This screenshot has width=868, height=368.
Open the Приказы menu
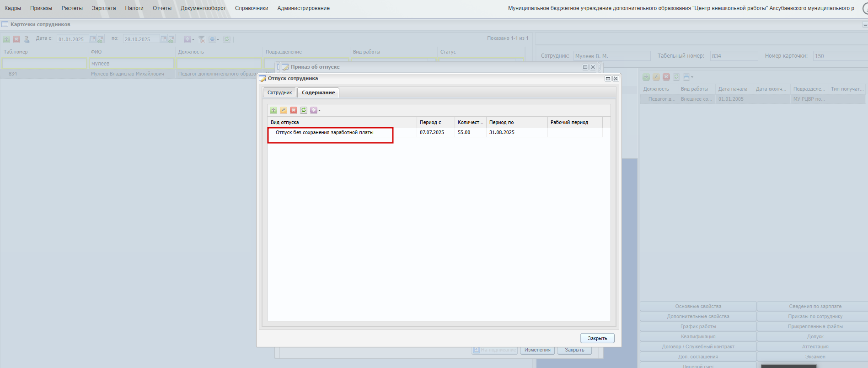tap(41, 8)
